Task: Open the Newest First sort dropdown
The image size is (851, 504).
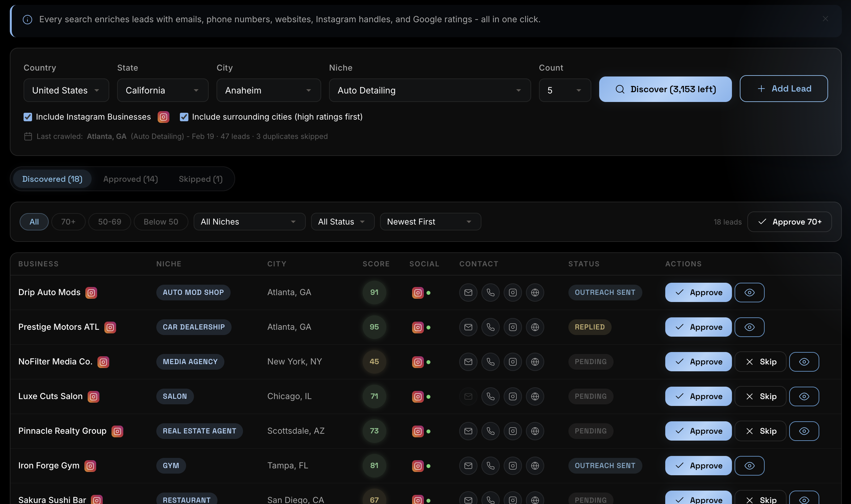Action: tap(430, 221)
